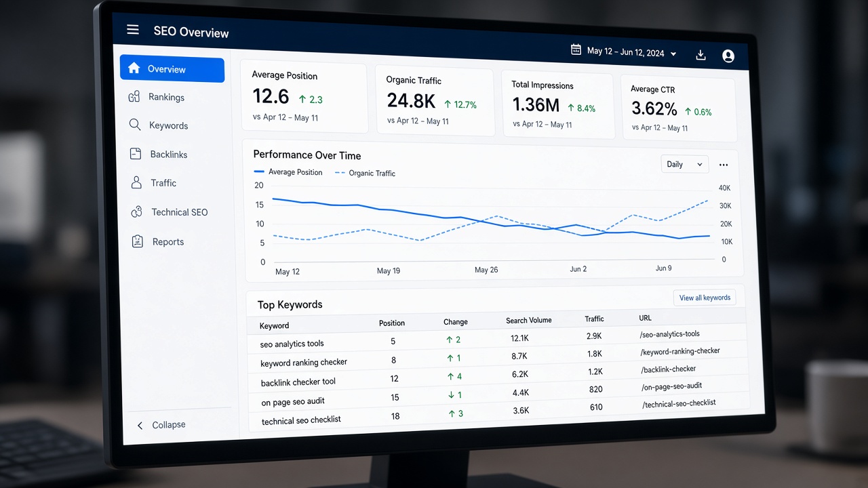Select the 'on page seo audit' keyword
The width and height of the screenshot is (868, 488).
293,402
